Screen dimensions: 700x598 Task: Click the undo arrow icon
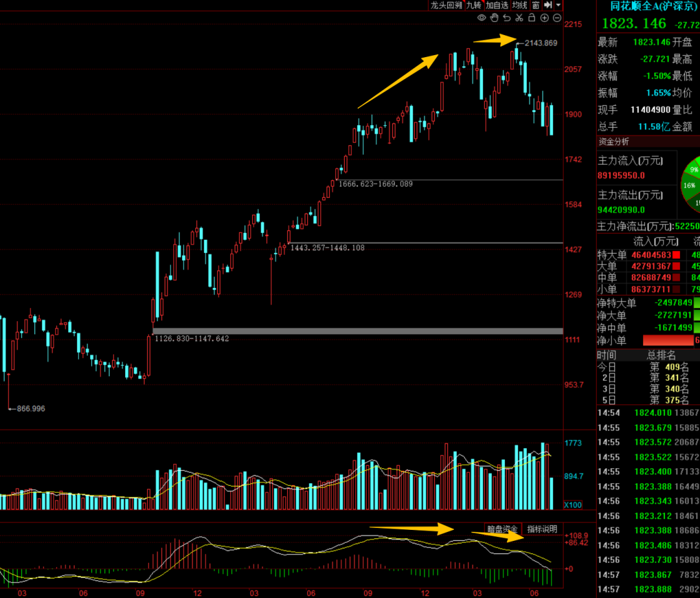coord(507,18)
